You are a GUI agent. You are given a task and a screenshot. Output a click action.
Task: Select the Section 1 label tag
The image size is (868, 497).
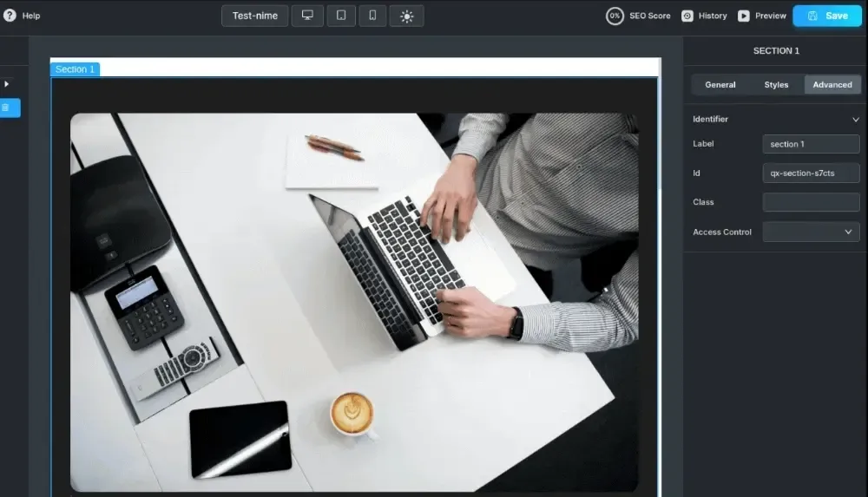pos(75,69)
